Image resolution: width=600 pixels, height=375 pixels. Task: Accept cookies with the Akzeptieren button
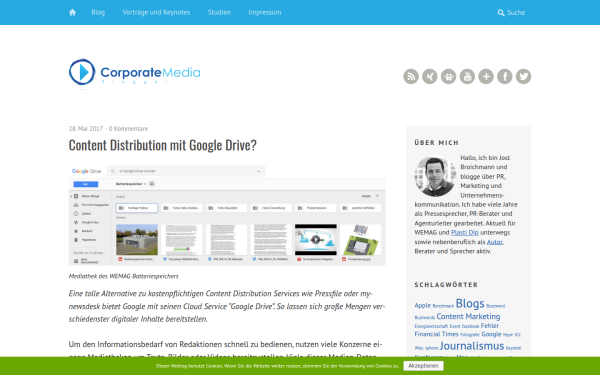423,366
